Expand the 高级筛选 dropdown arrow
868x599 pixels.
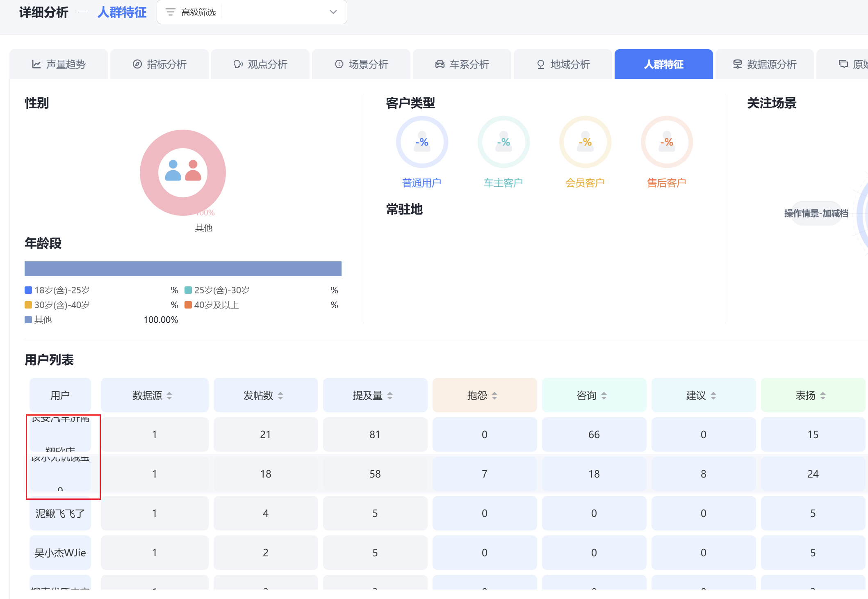(x=333, y=12)
